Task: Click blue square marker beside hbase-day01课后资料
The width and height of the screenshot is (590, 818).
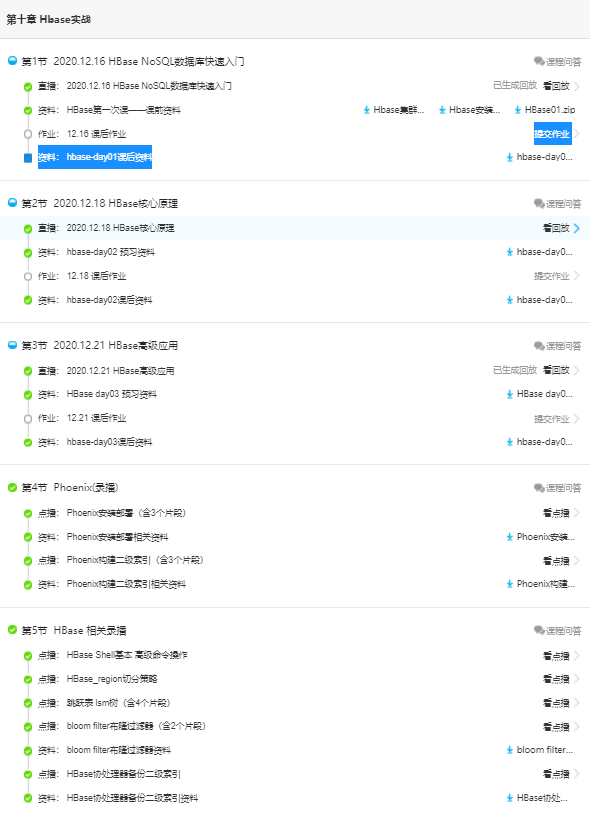Action: click(28, 158)
